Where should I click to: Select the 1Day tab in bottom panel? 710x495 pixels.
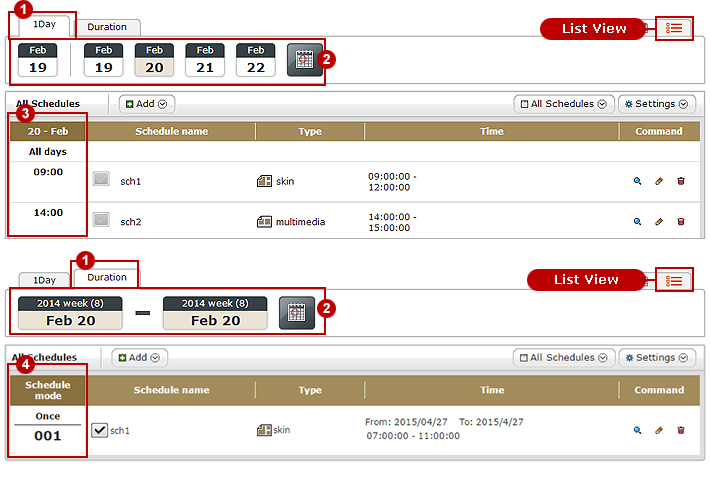tap(44, 280)
